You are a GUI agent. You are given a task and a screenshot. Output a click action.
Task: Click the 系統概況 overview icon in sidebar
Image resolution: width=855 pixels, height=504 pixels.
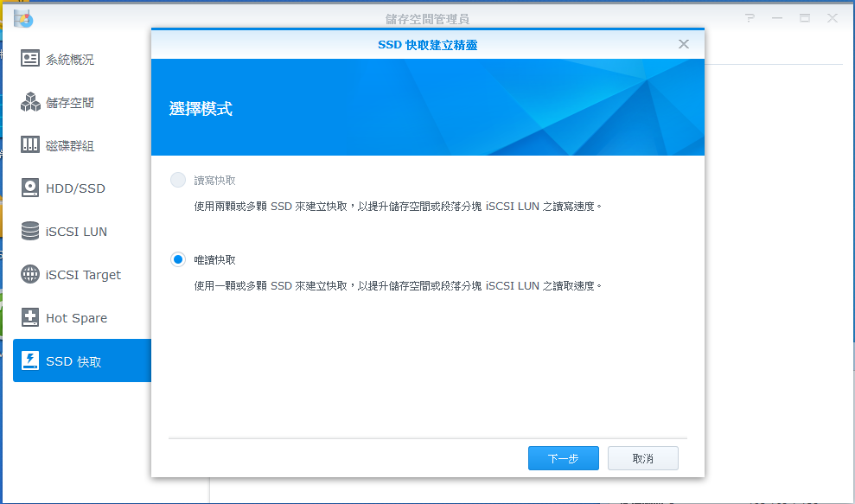[x=30, y=59]
